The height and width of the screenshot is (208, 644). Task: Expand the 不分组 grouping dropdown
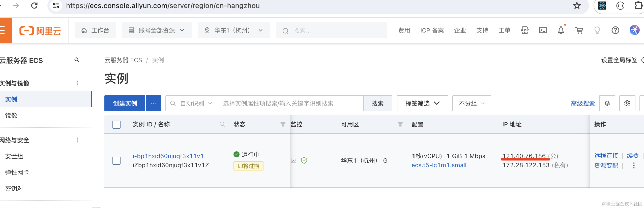(472, 103)
